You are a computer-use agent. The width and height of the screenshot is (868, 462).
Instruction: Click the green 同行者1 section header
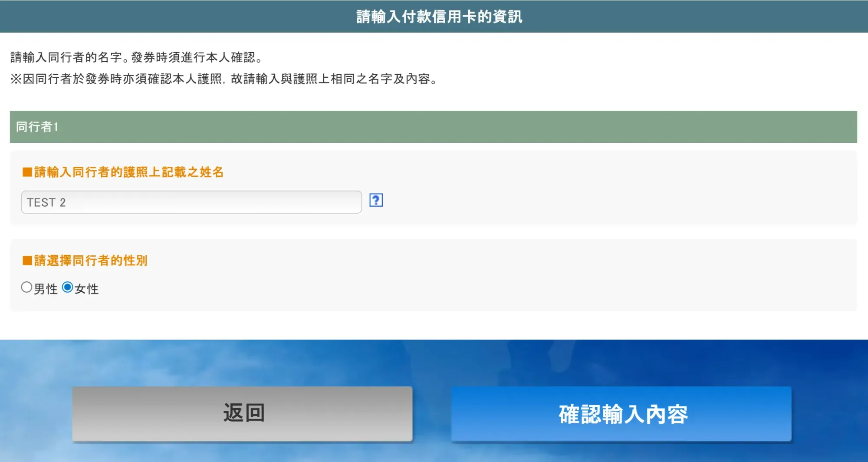433,127
